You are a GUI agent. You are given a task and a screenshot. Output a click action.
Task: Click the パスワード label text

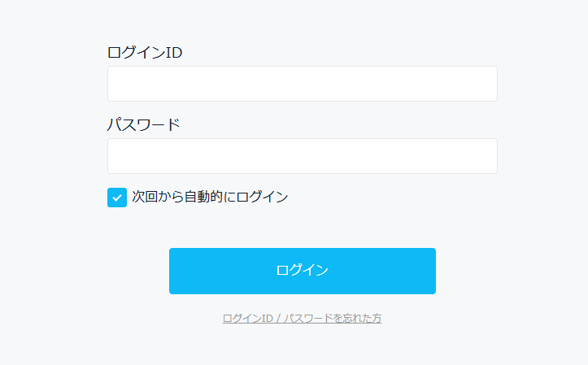(x=144, y=125)
